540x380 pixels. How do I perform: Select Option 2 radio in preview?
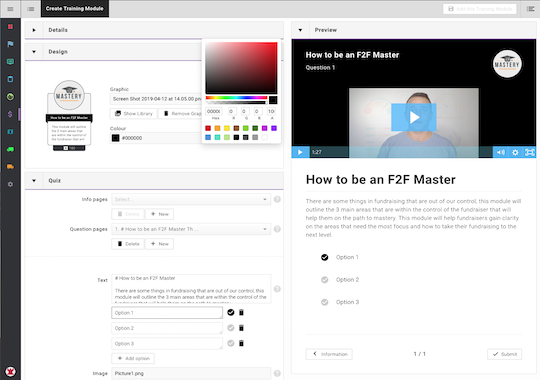tap(324, 280)
